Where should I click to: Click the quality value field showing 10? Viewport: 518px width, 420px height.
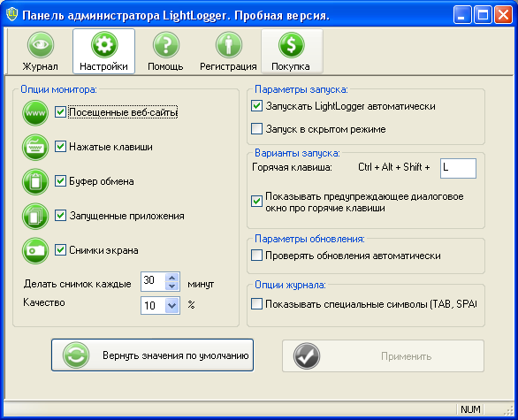coord(153,305)
